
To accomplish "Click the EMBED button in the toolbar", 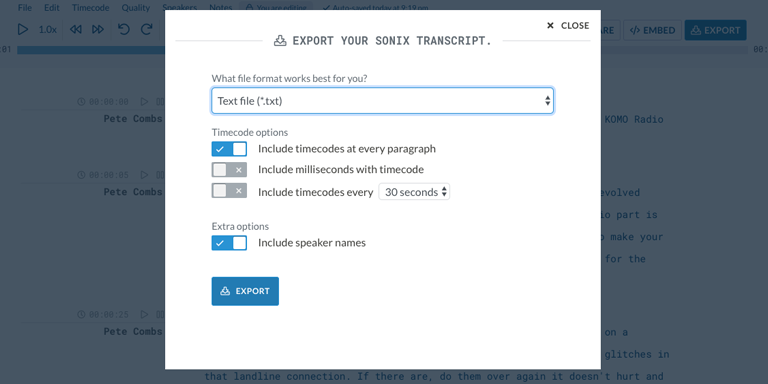I will [x=652, y=30].
